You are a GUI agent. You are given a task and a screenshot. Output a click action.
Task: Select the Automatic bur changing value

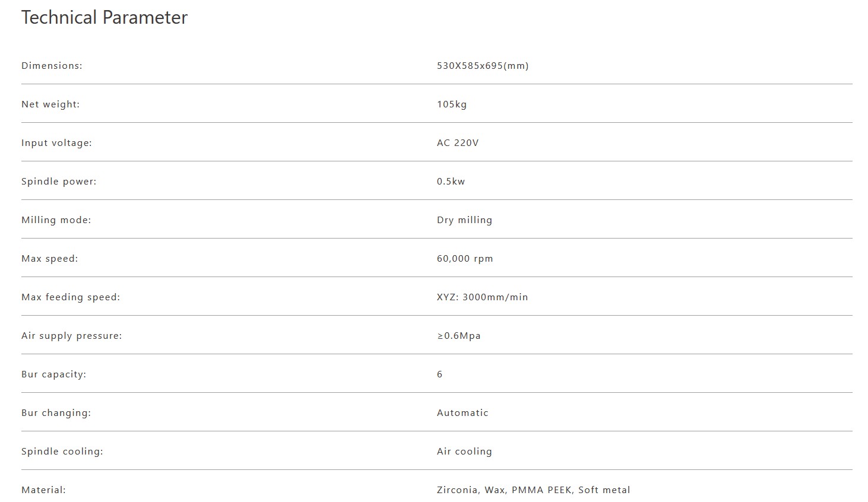click(x=462, y=413)
